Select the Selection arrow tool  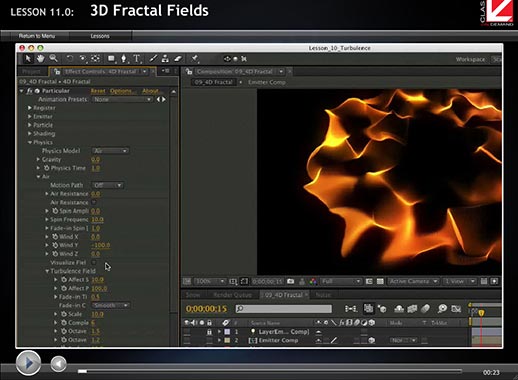28,59
